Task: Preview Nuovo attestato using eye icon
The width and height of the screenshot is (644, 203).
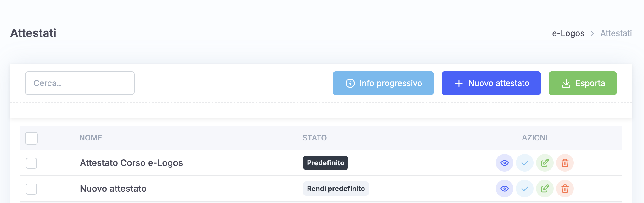Action: click(x=505, y=189)
